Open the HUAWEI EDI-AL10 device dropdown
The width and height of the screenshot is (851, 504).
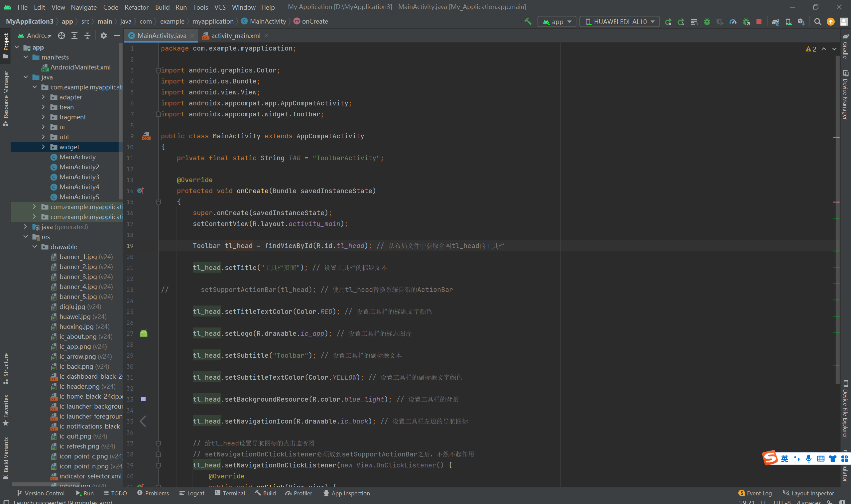pos(619,22)
